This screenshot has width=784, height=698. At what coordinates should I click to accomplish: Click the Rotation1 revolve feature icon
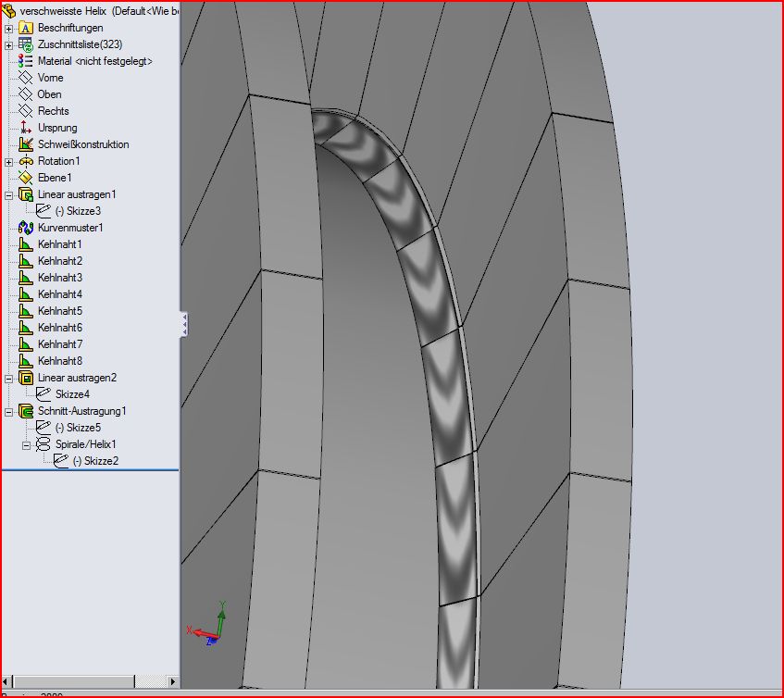click(x=26, y=161)
